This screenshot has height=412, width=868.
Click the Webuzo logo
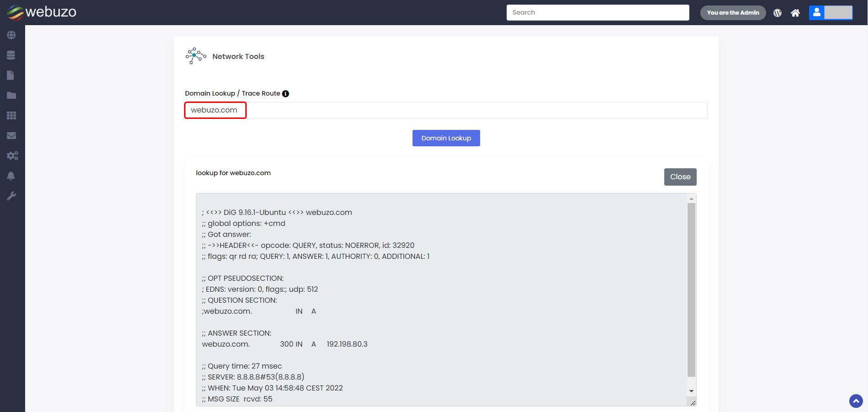pyautogui.click(x=42, y=12)
